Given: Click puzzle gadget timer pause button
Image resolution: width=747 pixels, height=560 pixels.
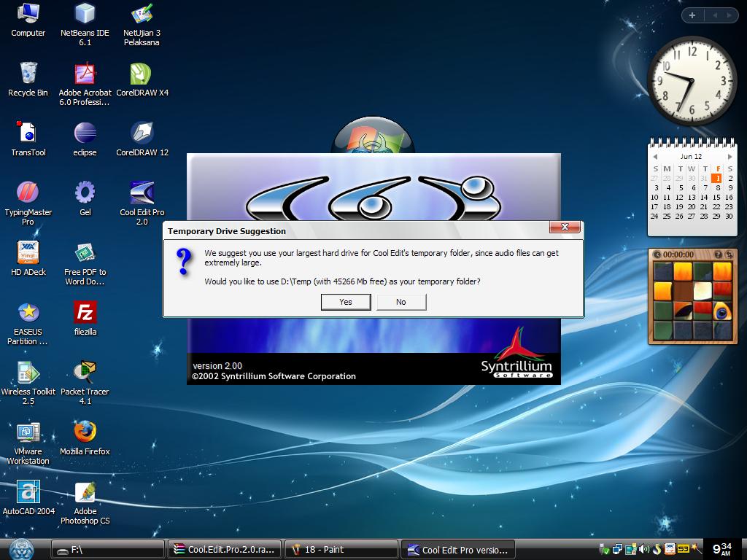Looking at the screenshot, I should coord(657,254).
